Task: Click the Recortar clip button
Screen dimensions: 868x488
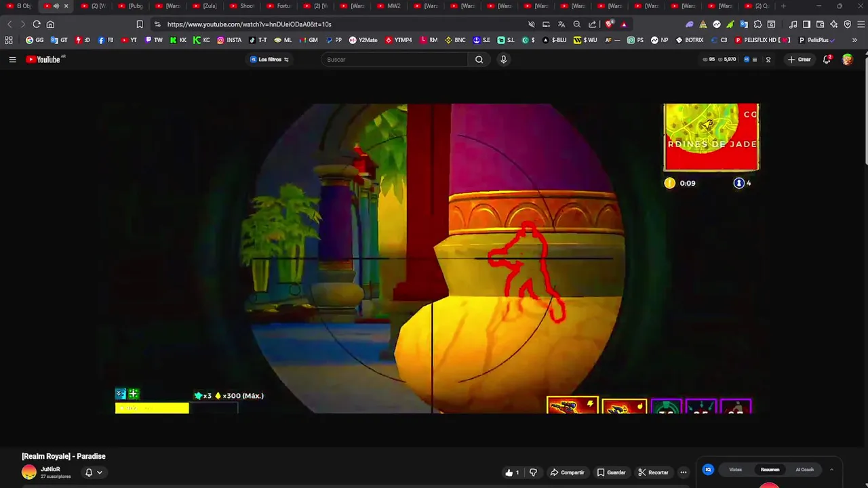Action: (653, 472)
